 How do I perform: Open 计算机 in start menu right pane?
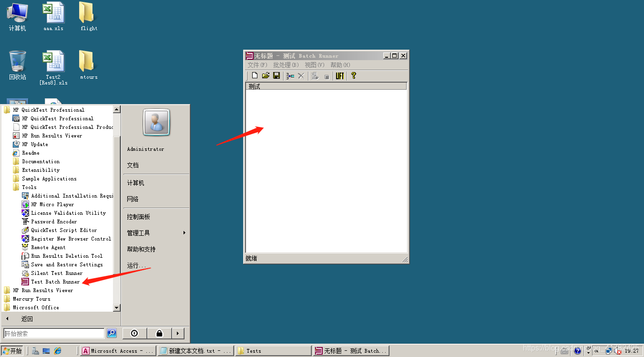tap(135, 183)
